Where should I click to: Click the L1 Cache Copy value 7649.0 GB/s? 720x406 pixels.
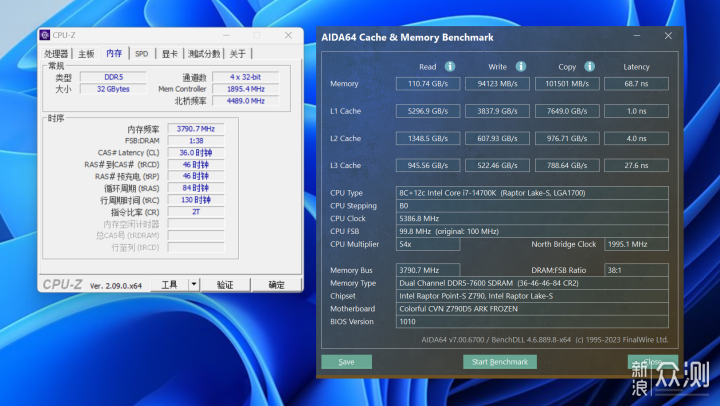(567, 111)
